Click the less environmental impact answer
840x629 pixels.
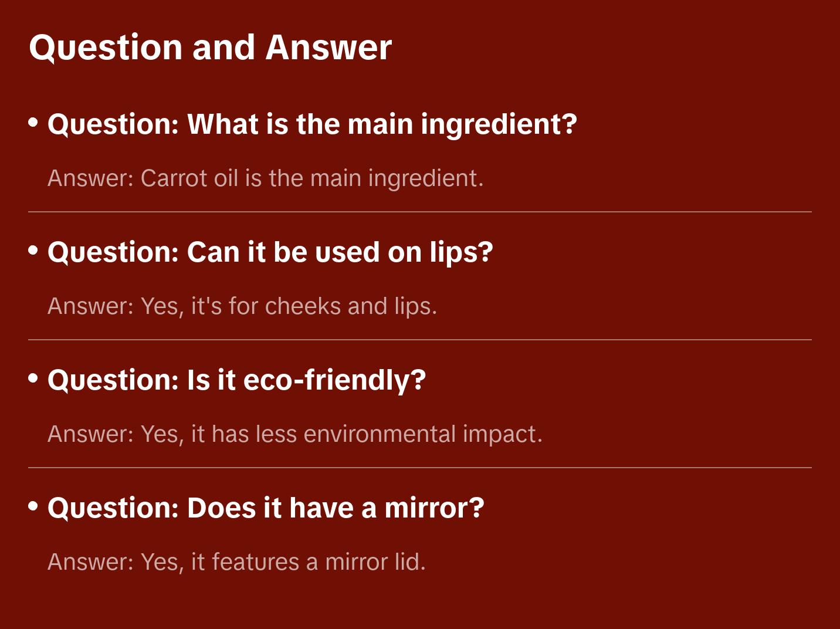pyautogui.click(x=294, y=434)
